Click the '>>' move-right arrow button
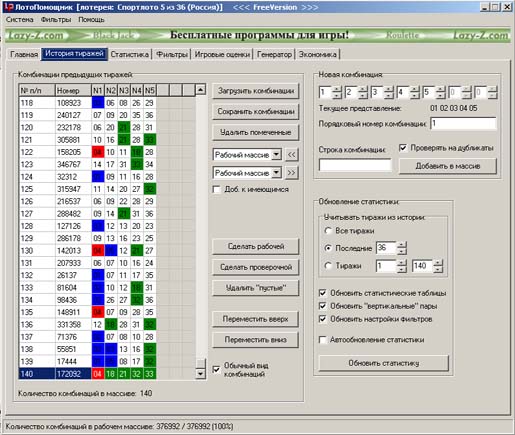The image size is (515, 435). click(291, 173)
